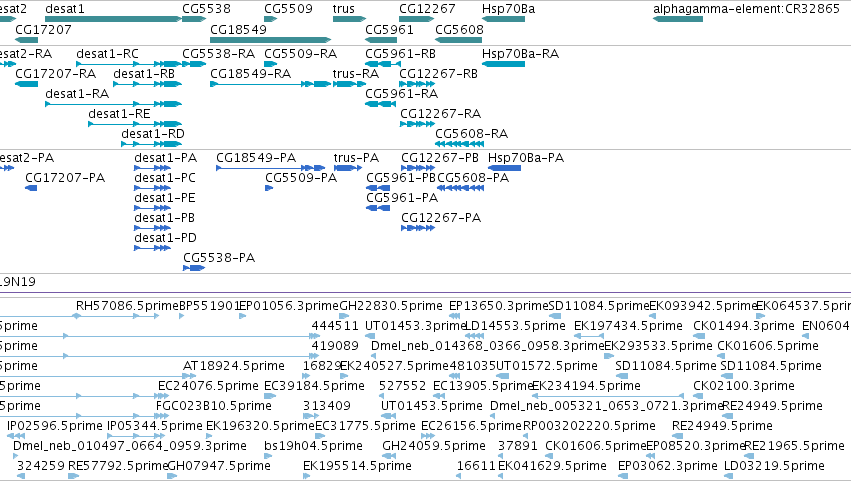
Task: Click the CG18549 gene bar glyph
Action: point(270,40)
